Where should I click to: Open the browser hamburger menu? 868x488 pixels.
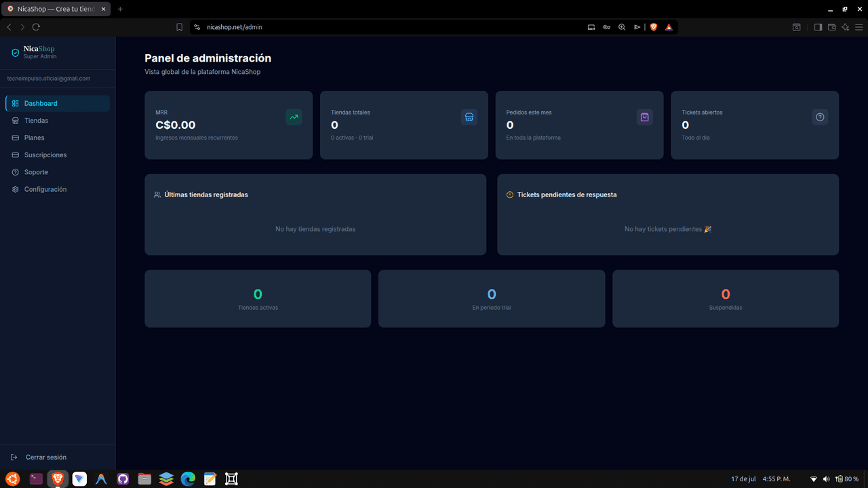859,27
